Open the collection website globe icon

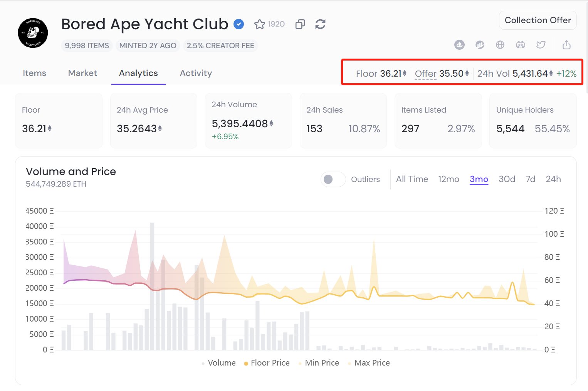click(x=500, y=45)
